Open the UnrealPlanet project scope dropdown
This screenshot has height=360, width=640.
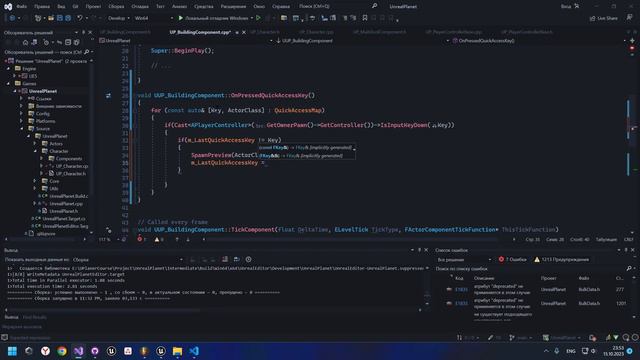point(186,41)
